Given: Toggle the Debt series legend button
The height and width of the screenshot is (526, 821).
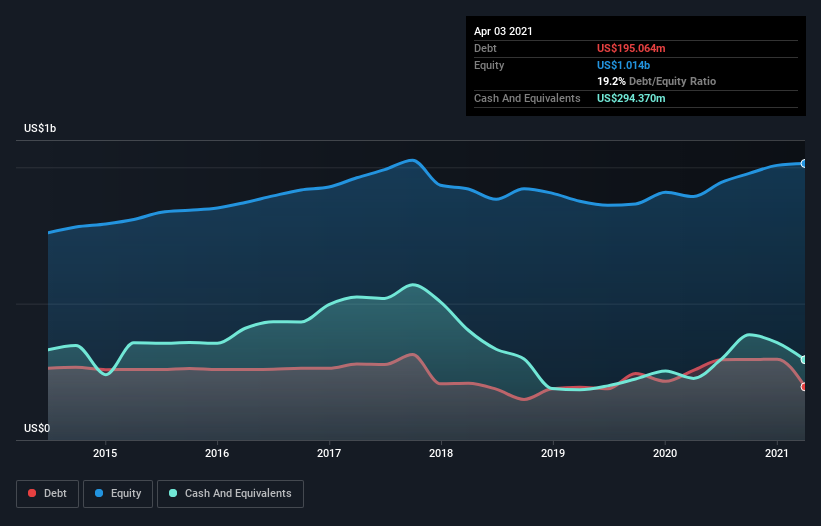Looking at the screenshot, I should [x=47, y=494].
